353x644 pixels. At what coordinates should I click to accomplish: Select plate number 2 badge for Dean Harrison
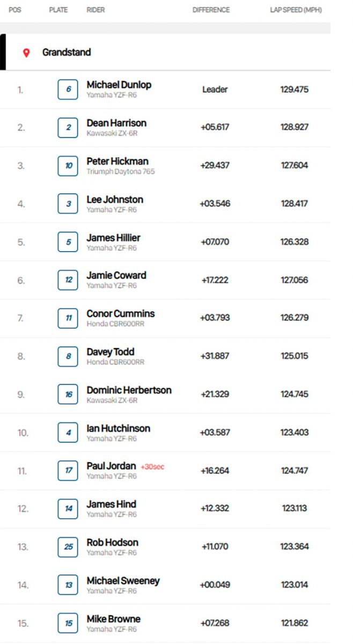coord(68,128)
